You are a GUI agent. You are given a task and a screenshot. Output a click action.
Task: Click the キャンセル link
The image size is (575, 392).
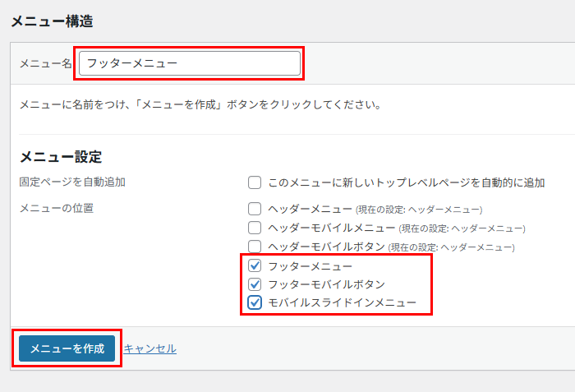pos(149,348)
